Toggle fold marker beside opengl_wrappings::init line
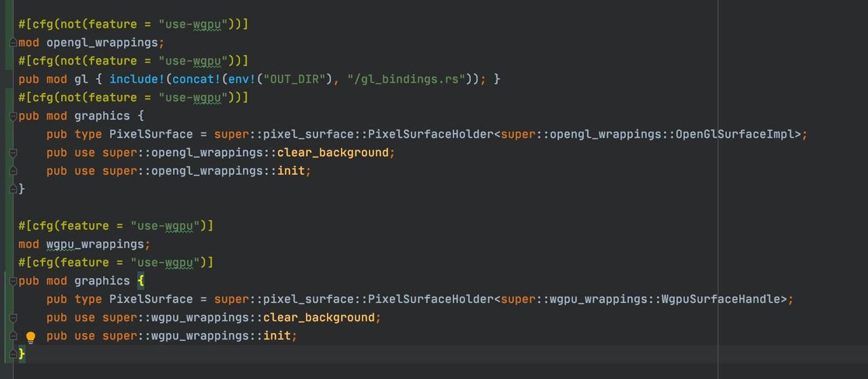868x379 pixels. 13,171
